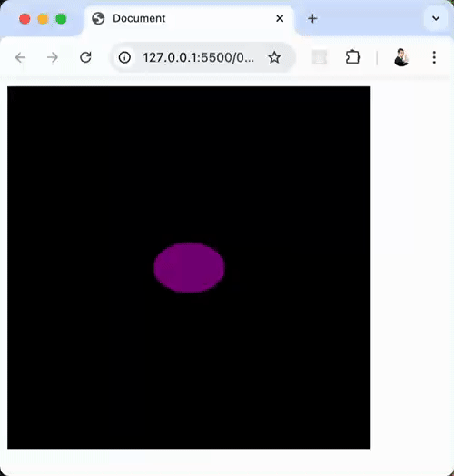Click the purple ellipse on the canvas
The width and height of the screenshot is (454, 476).
(189, 267)
